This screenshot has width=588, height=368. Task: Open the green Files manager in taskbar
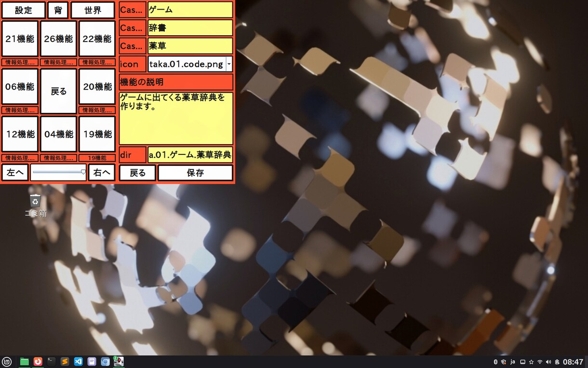pos(24,362)
